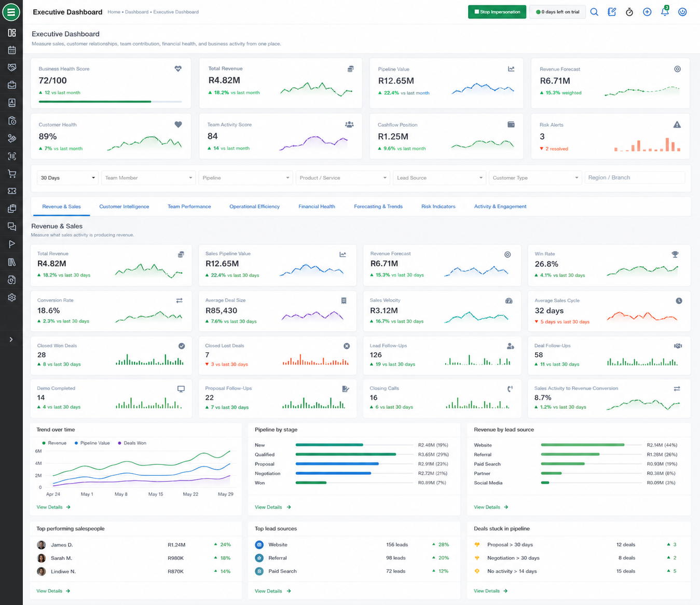Toggle the Deals Won series in legend

(132, 443)
